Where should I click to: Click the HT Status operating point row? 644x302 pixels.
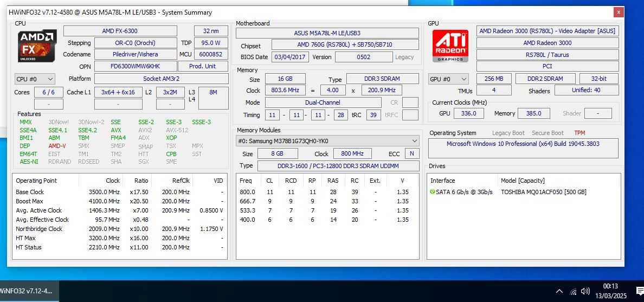coord(119,247)
